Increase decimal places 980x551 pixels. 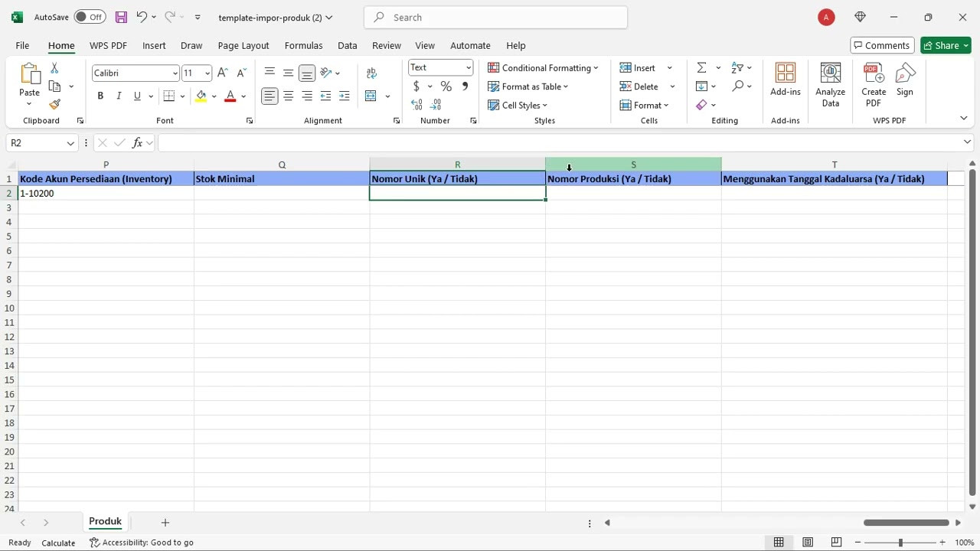point(416,104)
